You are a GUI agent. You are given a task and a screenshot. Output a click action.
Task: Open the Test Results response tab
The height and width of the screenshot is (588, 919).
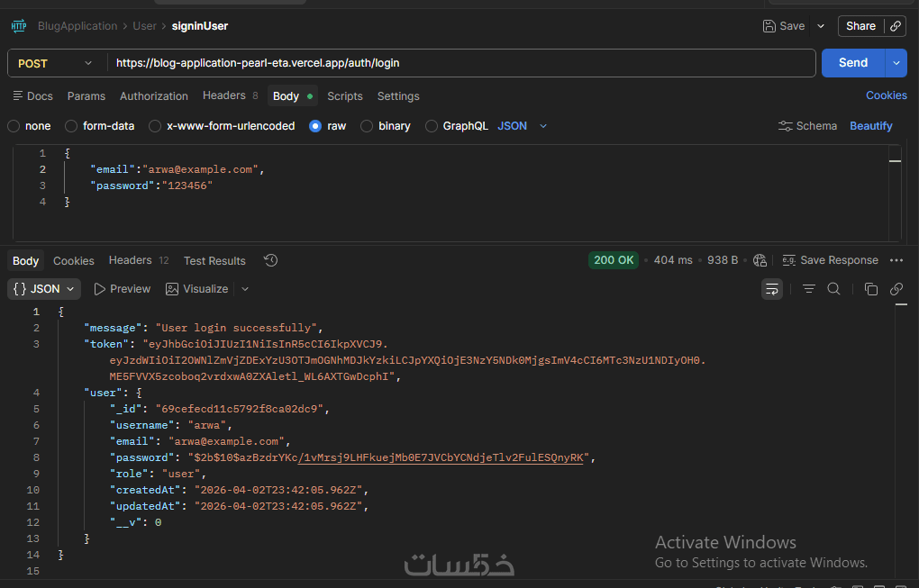214,261
